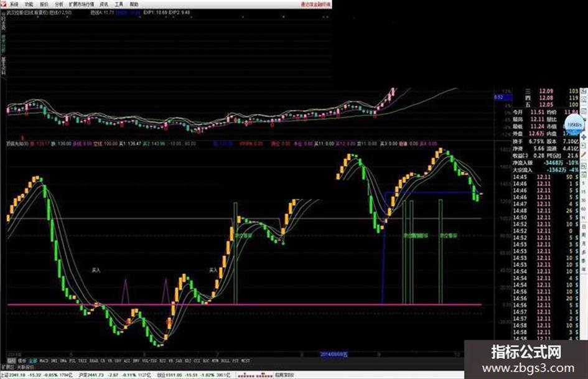Select the CCI indicator tab
Viewport: 588px width, 379px height.
(197, 360)
